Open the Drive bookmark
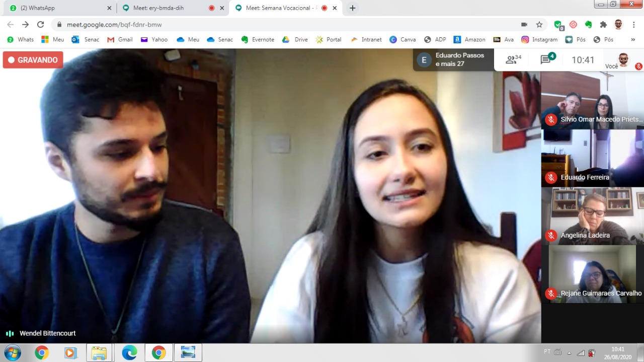The height and width of the screenshot is (362, 644). 295,39
